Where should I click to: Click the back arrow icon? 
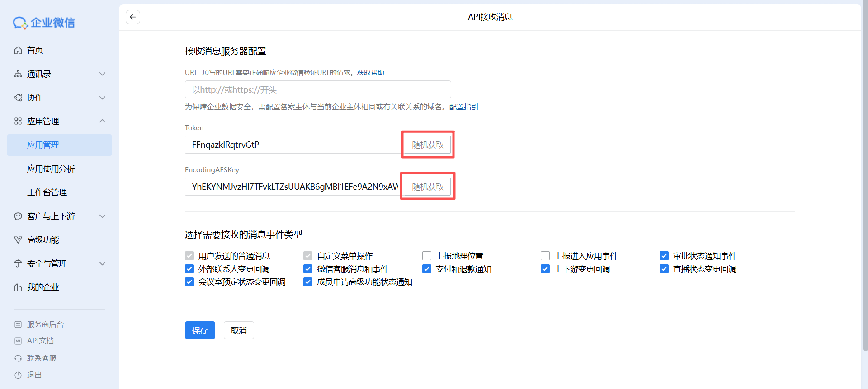pos(132,17)
